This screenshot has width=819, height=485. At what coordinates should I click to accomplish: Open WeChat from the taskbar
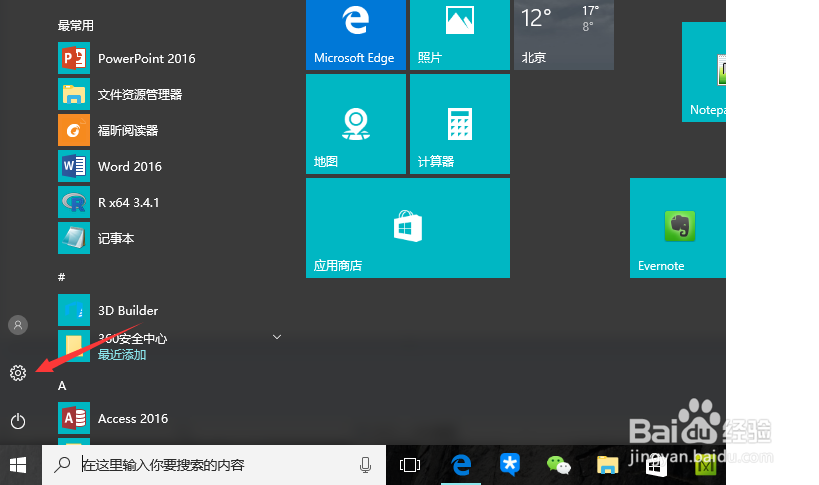(558, 465)
